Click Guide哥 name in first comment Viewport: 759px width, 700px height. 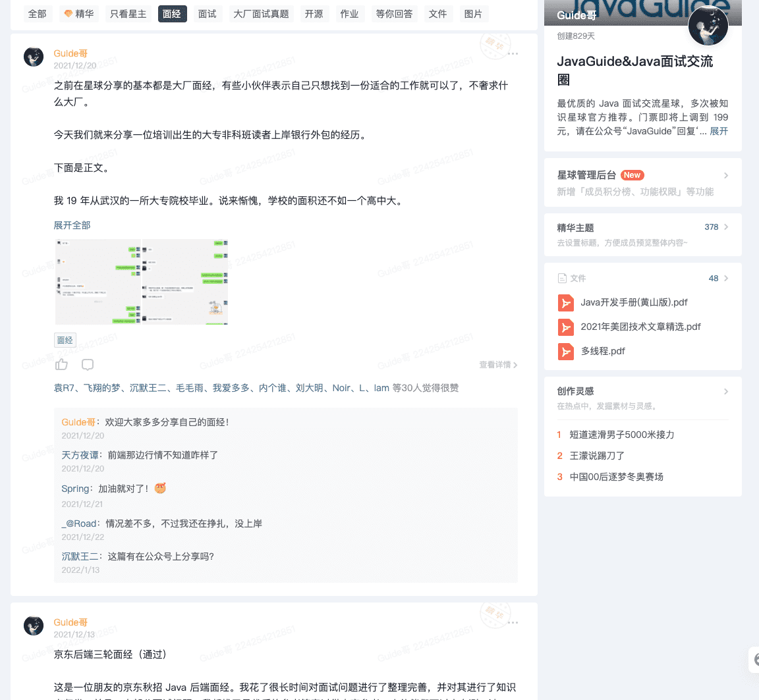click(78, 422)
